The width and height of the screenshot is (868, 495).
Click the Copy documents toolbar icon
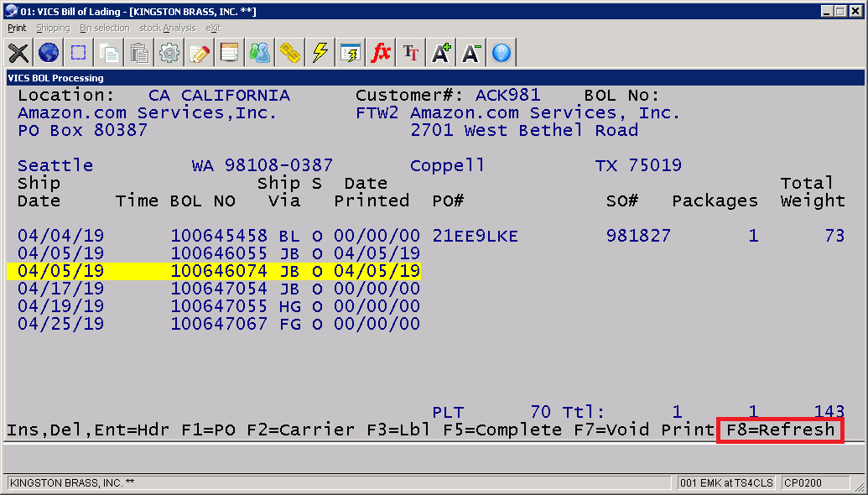(108, 53)
